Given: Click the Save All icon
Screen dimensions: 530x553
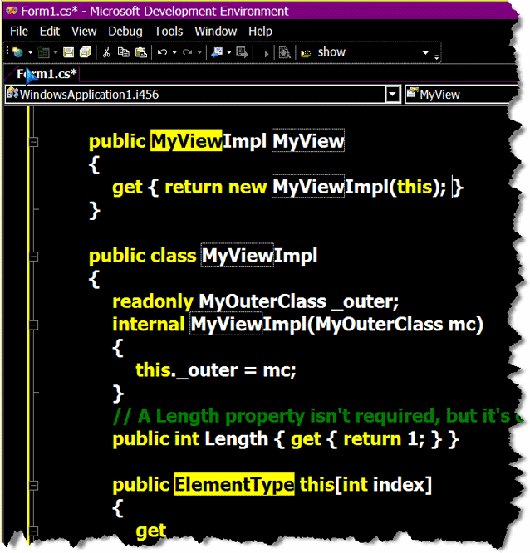Looking at the screenshot, I should (85, 52).
